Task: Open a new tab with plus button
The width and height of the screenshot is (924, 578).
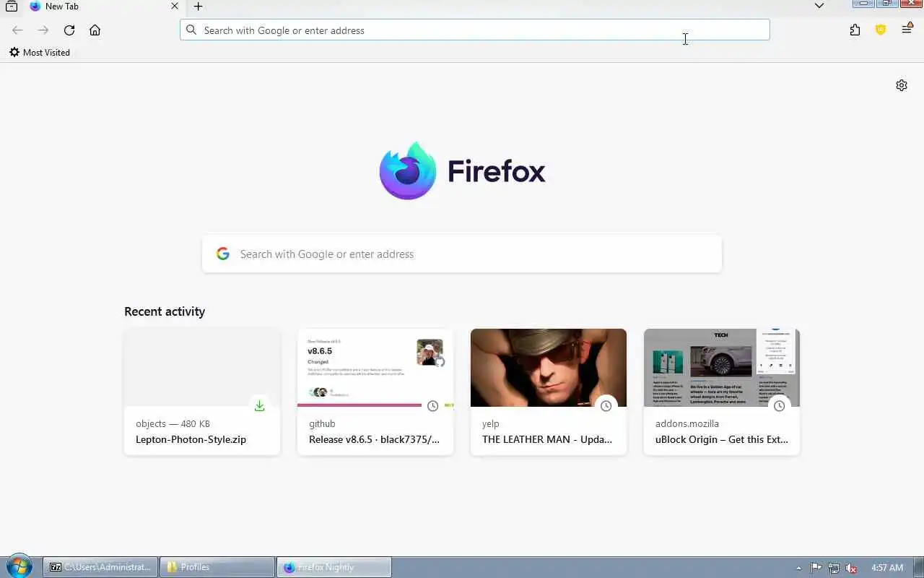Action: tap(198, 7)
